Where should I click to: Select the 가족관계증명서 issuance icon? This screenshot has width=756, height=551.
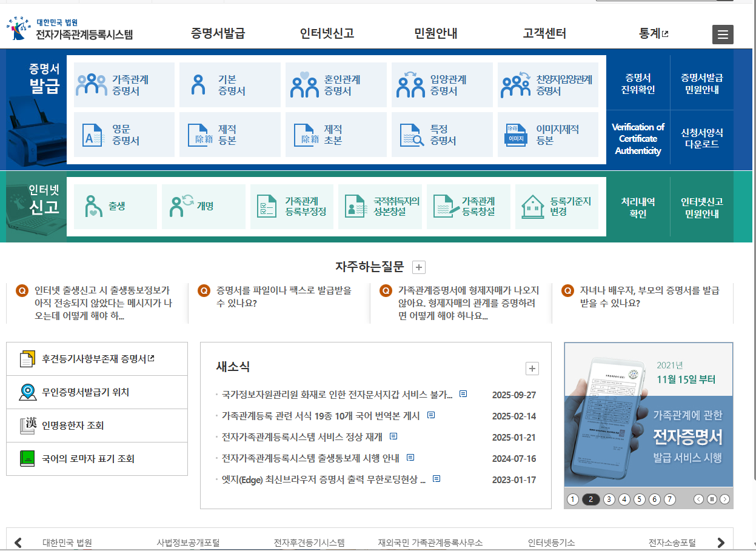124,84
